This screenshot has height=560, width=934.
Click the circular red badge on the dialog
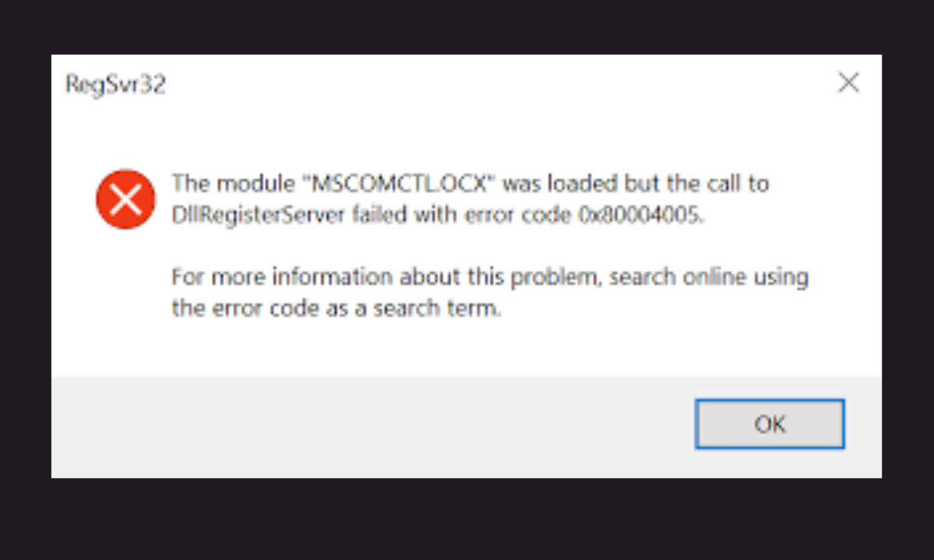coord(125,199)
